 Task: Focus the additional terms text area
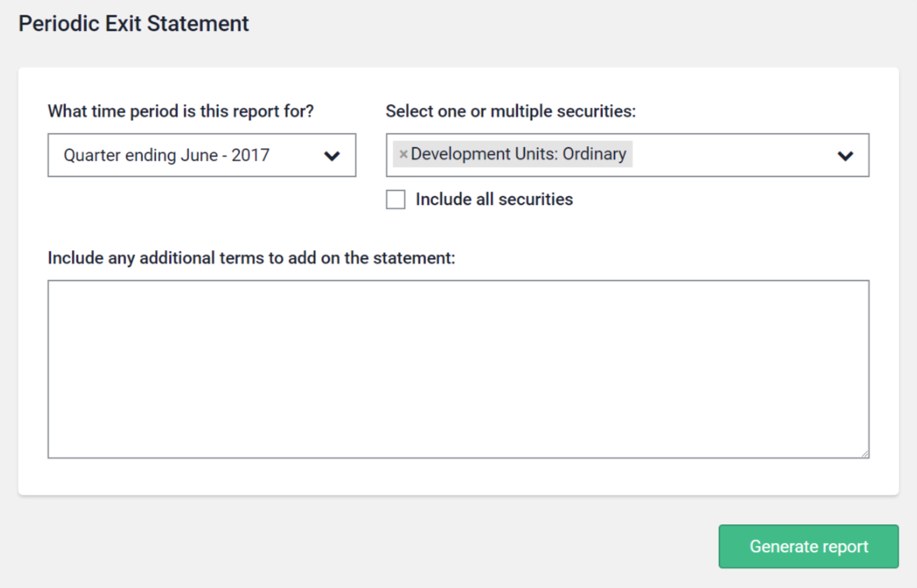458,369
